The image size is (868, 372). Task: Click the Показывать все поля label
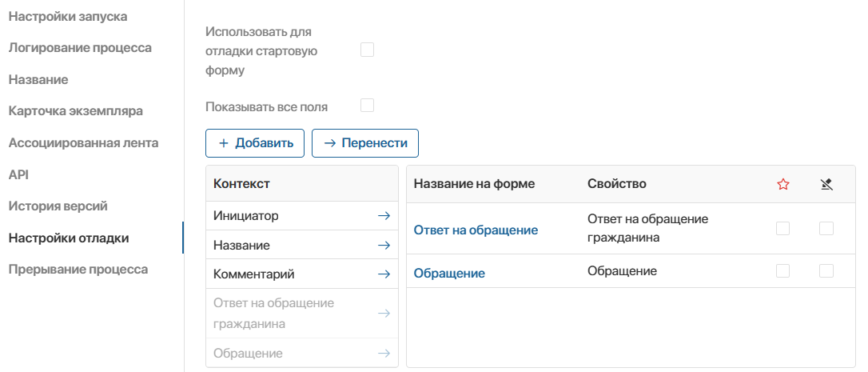click(x=266, y=107)
